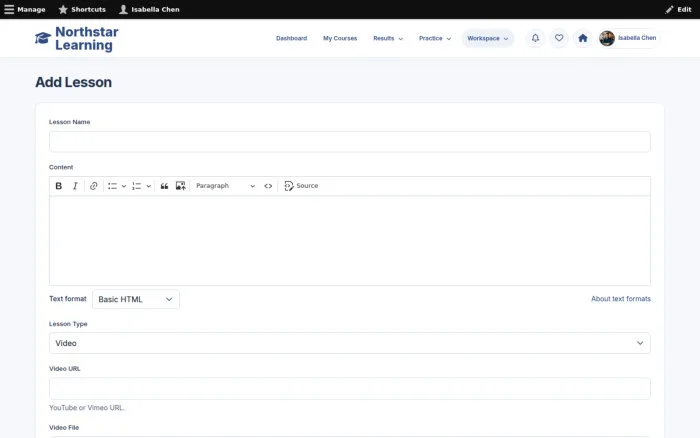This screenshot has width=700, height=438.
Task: Toggle italic formatting
Action: 75,186
